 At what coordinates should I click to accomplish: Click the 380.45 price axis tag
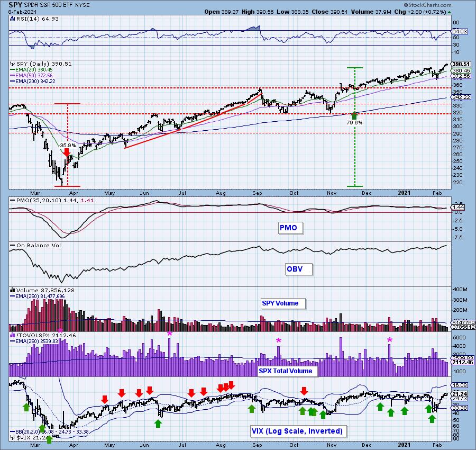pyautogui.click(x=461, y=70)
